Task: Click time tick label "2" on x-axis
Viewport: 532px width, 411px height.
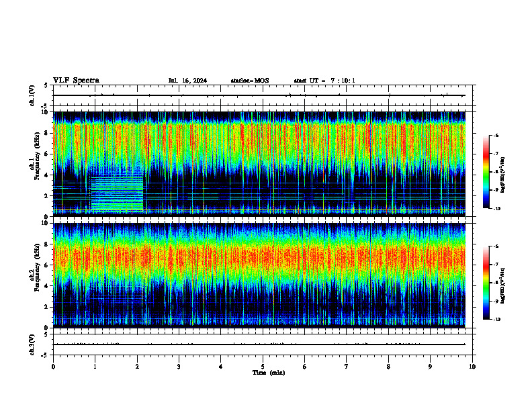Action: pyautogui.click(x=137, y=367)
